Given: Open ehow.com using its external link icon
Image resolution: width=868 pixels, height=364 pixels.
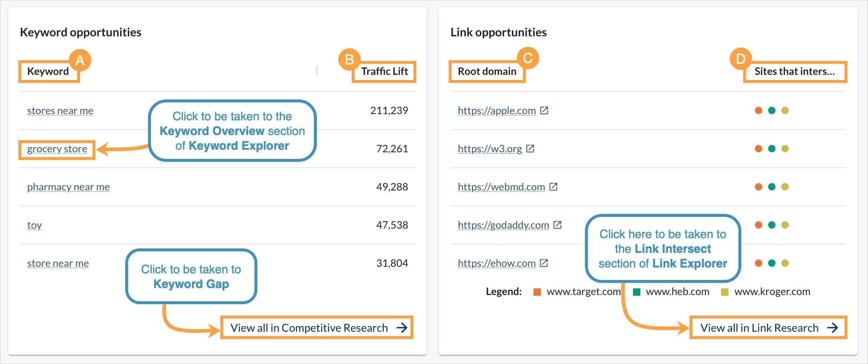Looking at the screenshot, I should pos(543,263).
